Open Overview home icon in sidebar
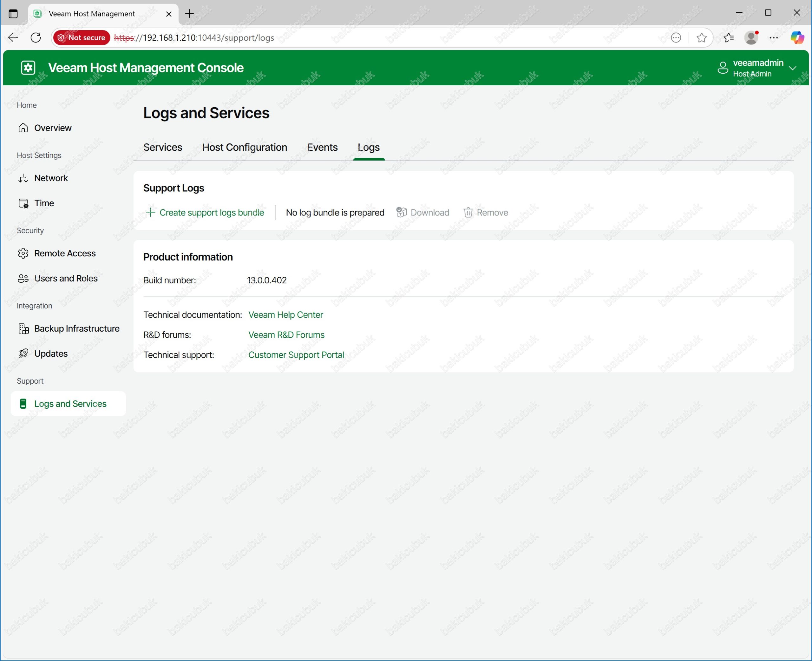 pyautogui.click(x=23, y=128)
